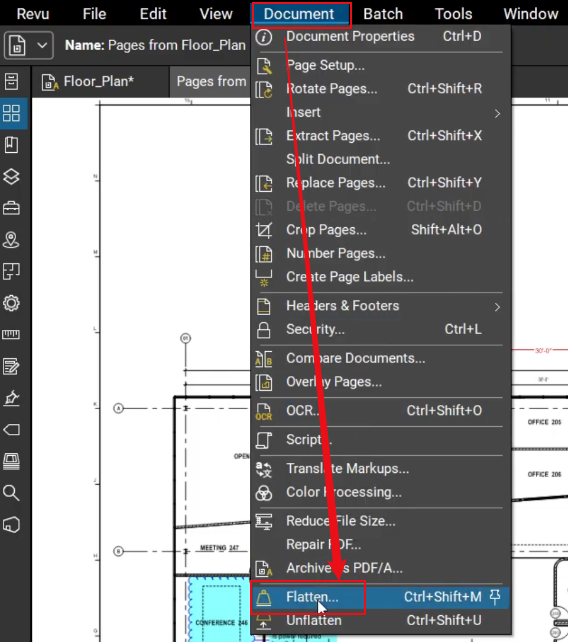Screen dimensions: 568x642
Task: Choose Script menu item
Action: (x=380, y=440)
